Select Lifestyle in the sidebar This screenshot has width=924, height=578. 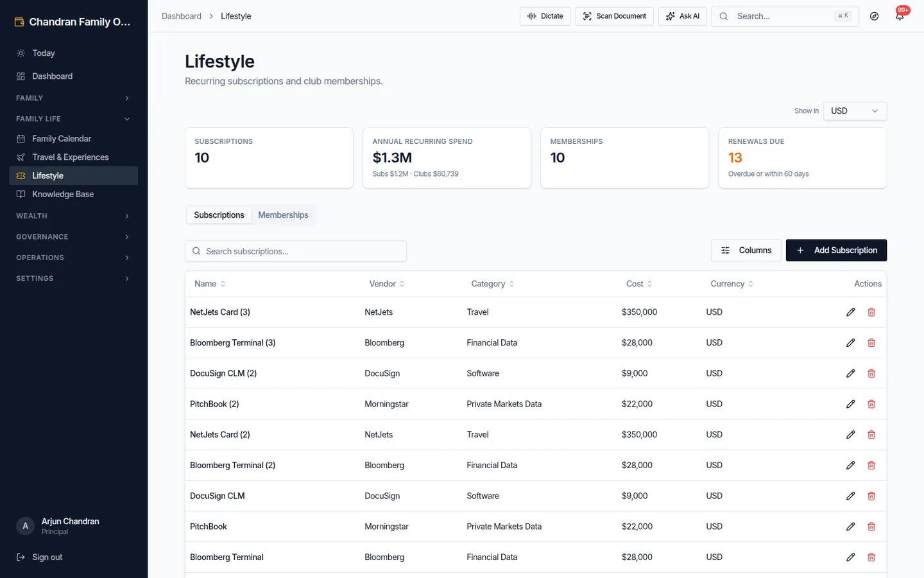[x=74, y=176]
